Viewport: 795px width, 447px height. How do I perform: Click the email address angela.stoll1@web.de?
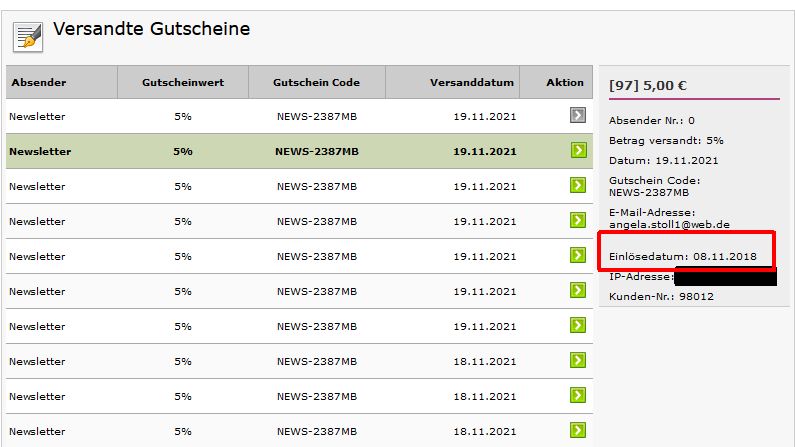click(665, 224)
